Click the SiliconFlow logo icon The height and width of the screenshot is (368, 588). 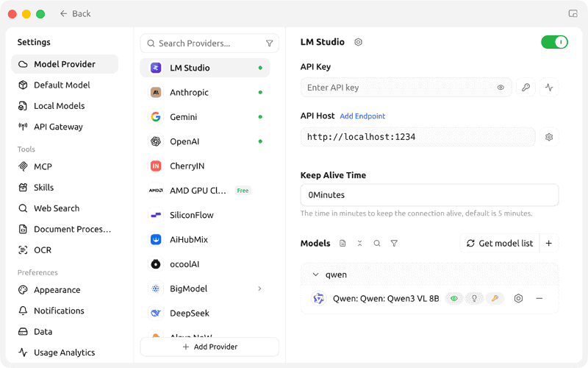156,215
